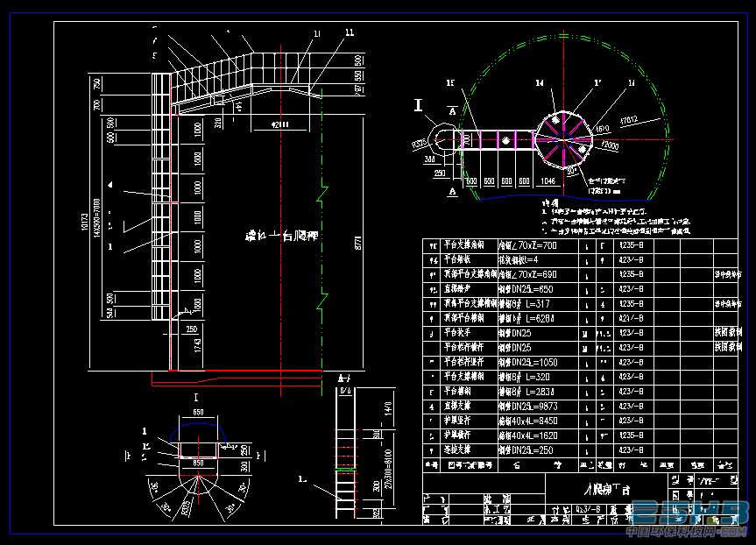The image size is (756, 545).
Task: Click callout number '14' in plan view
Action: point(540,83)
